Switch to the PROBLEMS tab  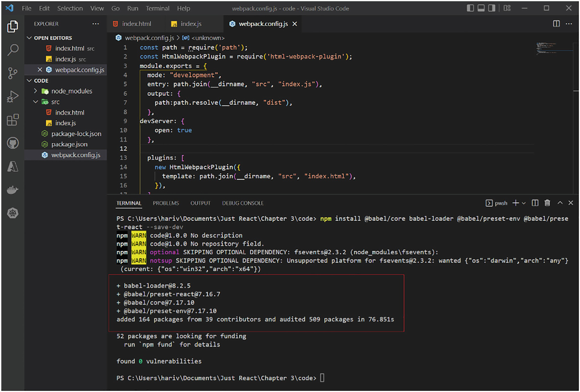166,203
